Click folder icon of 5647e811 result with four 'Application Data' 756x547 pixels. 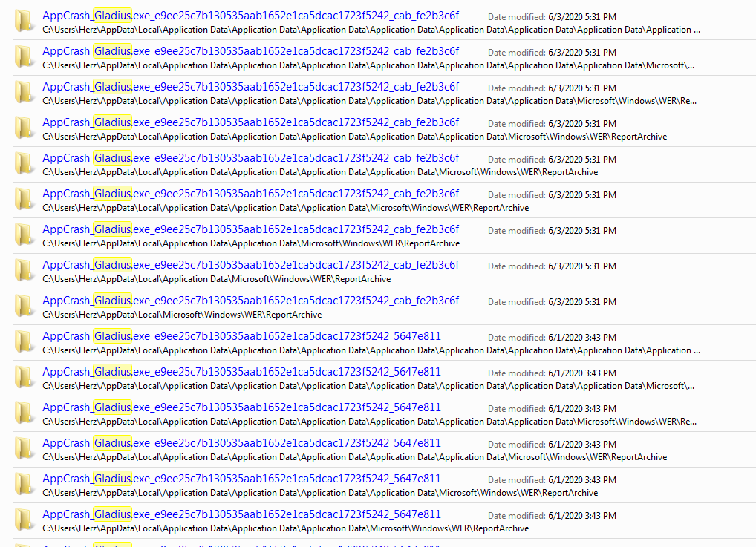tap(24, 485)
